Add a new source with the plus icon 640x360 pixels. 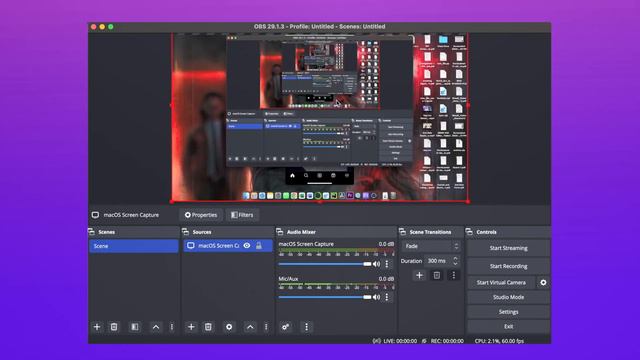[191, 327]
